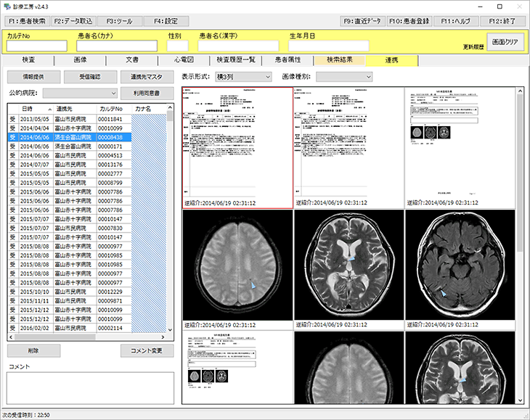This screenshot has width=530, height=420.
Task: Open the FLAIR brain MRI in middle row
Action: tap(460, 265)
